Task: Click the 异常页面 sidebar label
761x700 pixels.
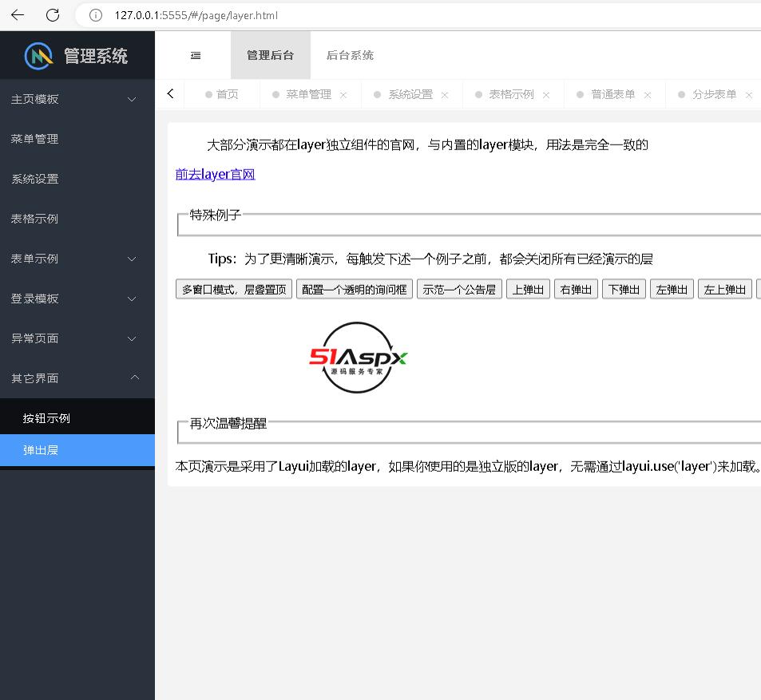Action: tap(34, 338)
